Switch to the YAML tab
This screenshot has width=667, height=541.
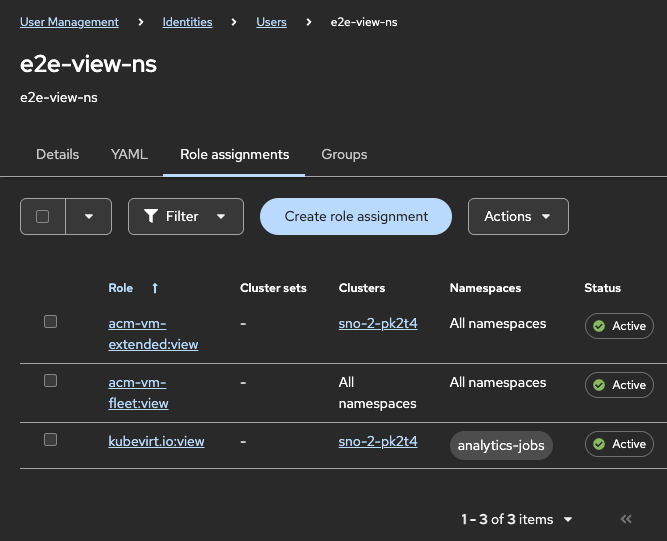[x=129, y=155]
